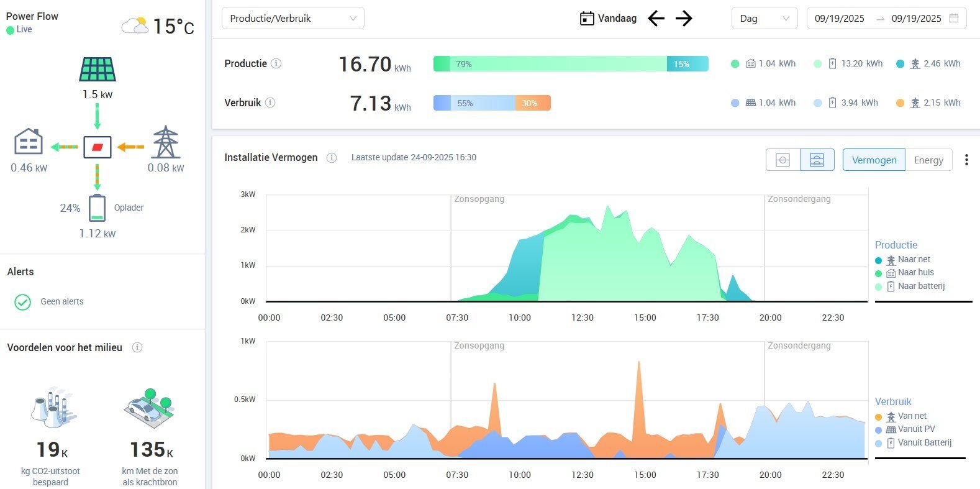Click the grid pylon icon

coord(166,142)
